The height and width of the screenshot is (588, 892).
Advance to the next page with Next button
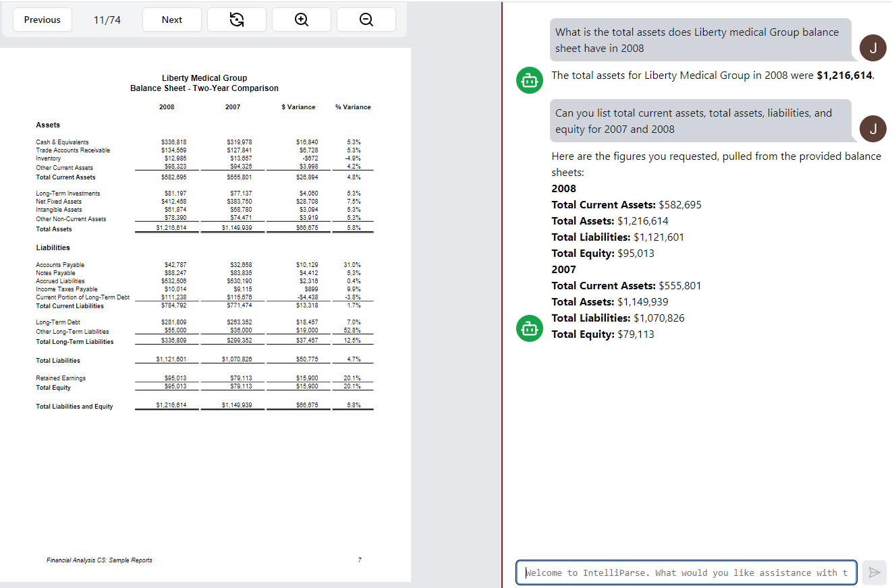pyautogui.click(x=172, y=20)
